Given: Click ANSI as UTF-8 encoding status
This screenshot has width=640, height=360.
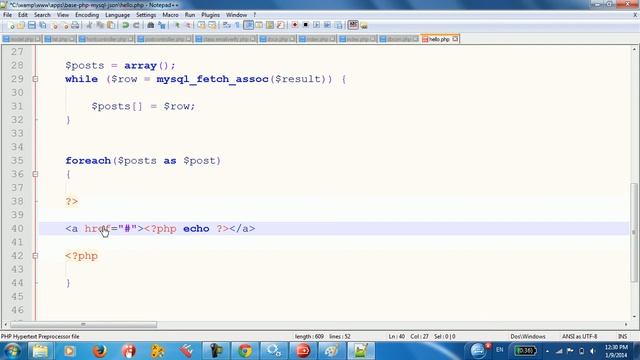Looking at the screenshot, I should (x=580, y=336).
